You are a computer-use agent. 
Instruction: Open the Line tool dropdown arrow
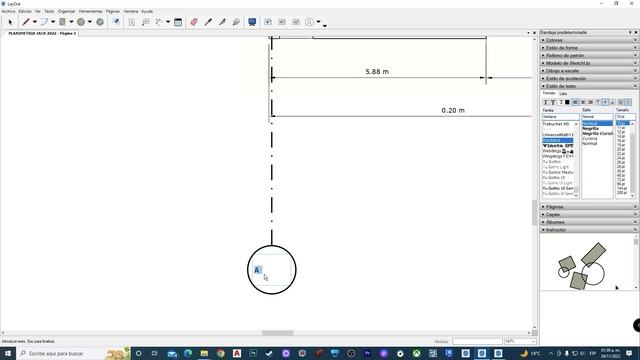tap(35, 22)
